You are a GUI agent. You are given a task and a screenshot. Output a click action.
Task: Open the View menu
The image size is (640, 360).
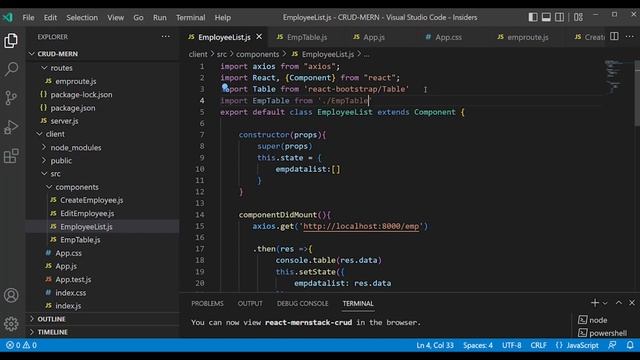(116, 18)
